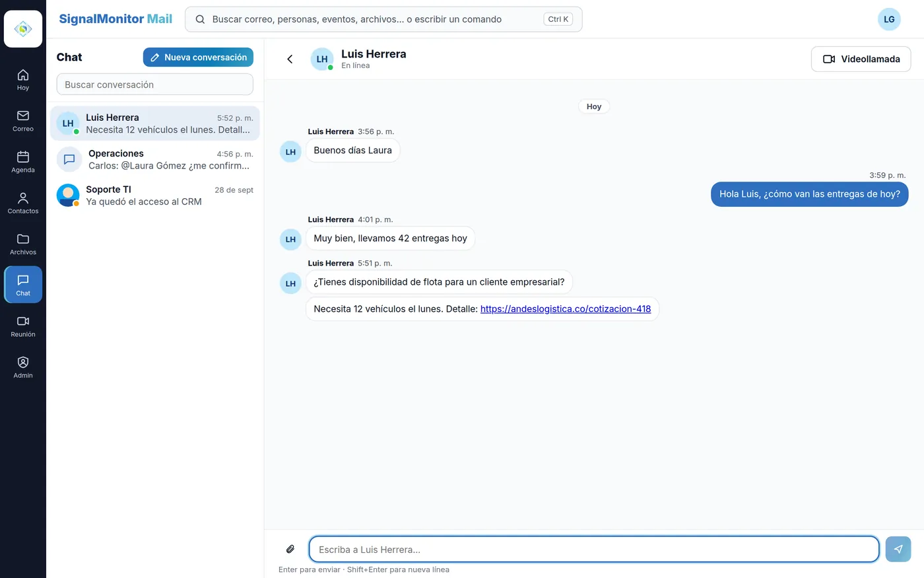Screen dimensions: 924x578
Task: Open the LG user profile avatar
Action: click(889, 19)
